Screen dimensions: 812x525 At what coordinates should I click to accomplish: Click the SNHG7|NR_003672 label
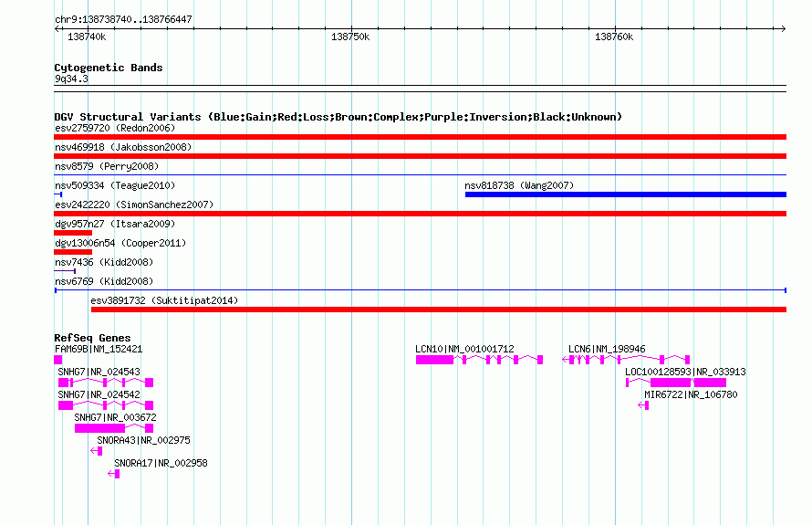(115, 418)
